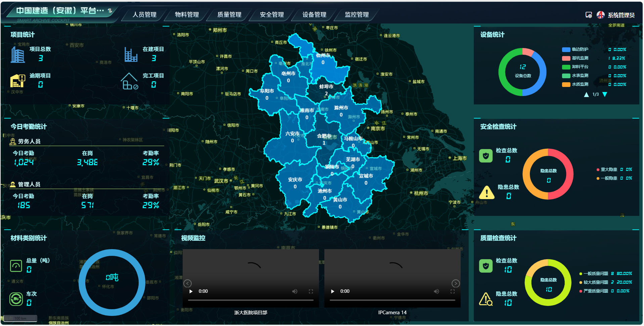Viewport: 644px width, 326px height.
Task: Click the 检查总数 shield icon in 安全检查统计
Action: tap(486, 156)
